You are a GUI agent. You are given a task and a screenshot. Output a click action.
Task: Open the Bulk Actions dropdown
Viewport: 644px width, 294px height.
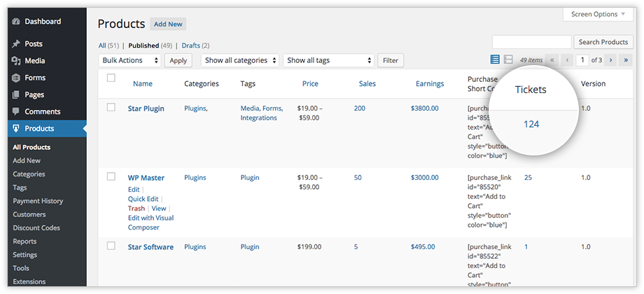pyautogui.click(x=129, y=60)
